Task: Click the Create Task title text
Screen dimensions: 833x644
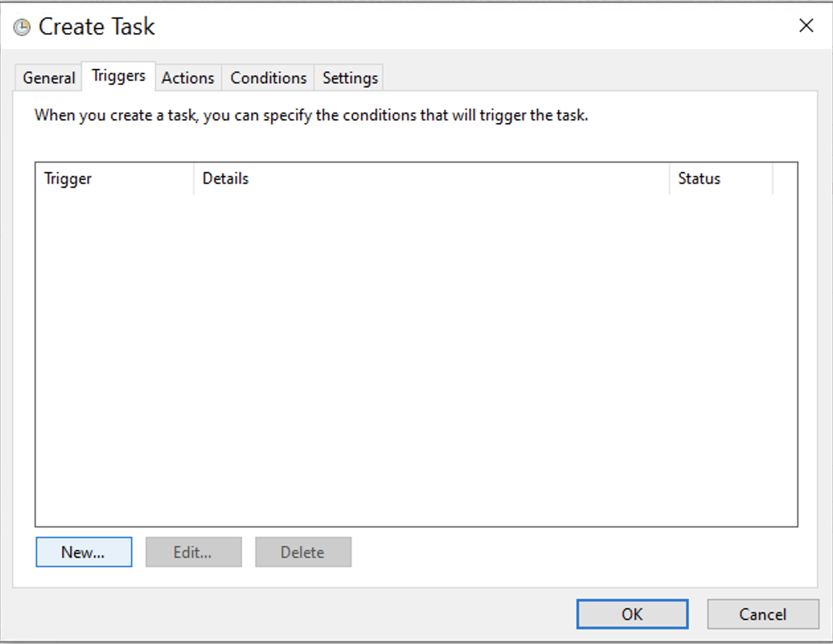Action: pos(97,26)
